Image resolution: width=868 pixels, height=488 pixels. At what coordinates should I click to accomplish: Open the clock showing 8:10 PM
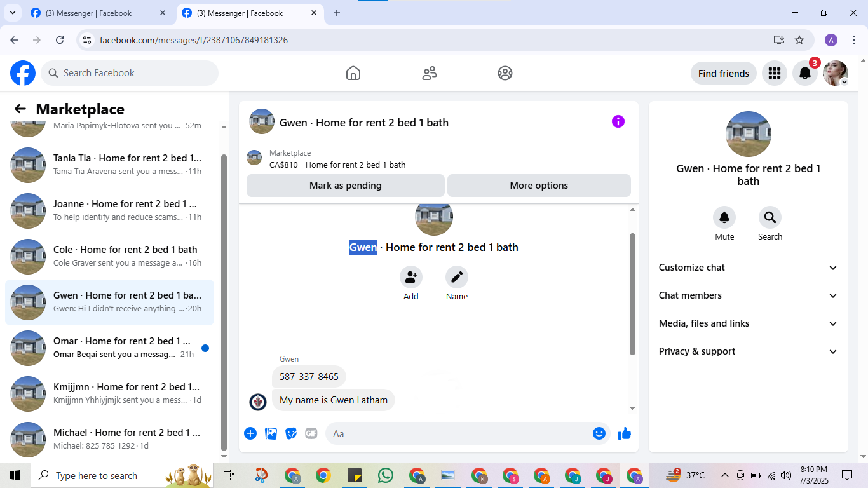813,475
